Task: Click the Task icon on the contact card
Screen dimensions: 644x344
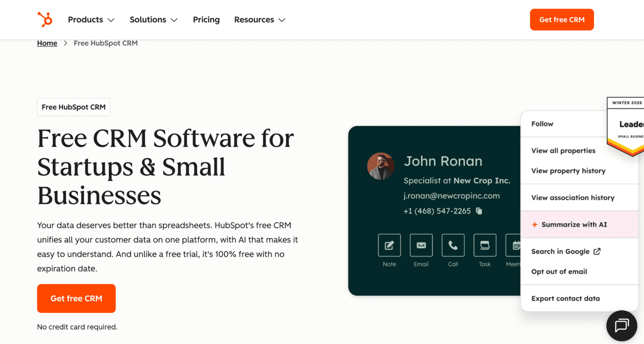Action: pos(485,245)
